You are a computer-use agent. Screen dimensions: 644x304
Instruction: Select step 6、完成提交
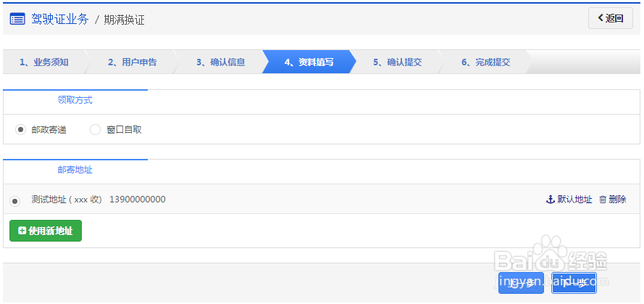pos(486,62)
